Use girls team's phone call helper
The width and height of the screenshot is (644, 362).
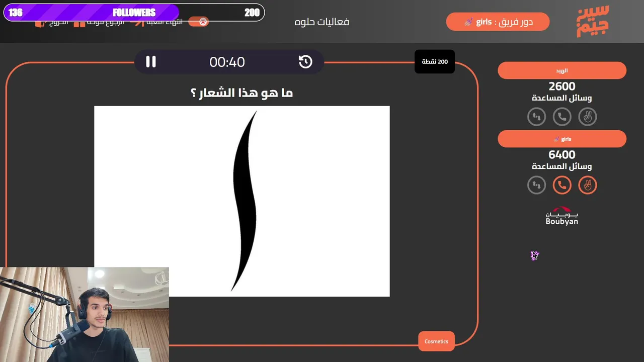(562, 186)
